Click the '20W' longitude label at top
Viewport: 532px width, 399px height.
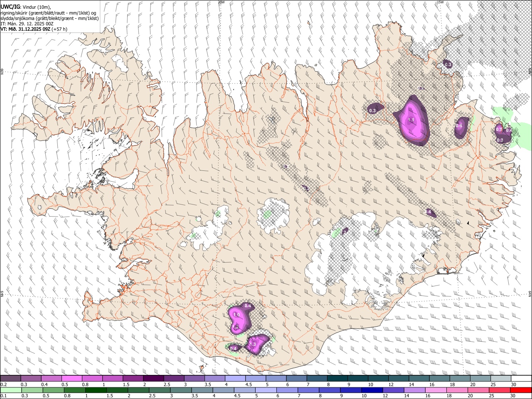point(221,2)
